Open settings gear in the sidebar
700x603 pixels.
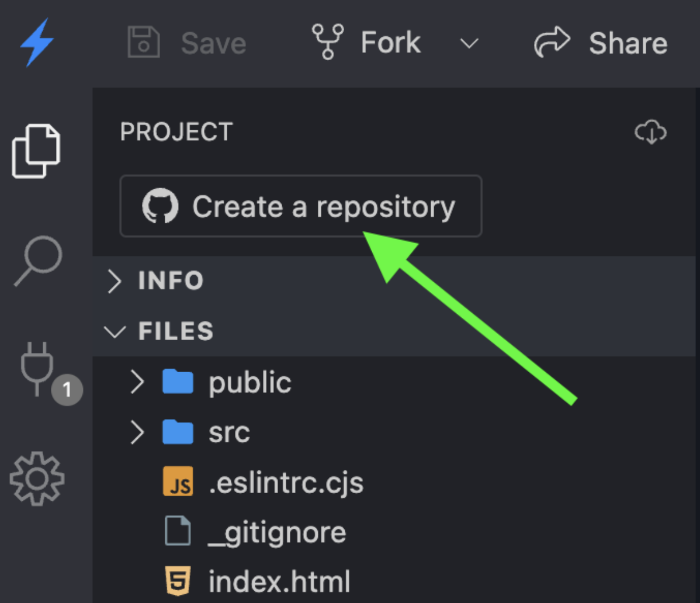37,479
